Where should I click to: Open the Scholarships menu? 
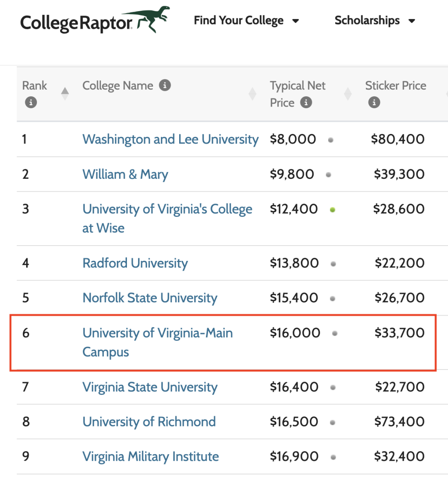click(x=375, y=20)
